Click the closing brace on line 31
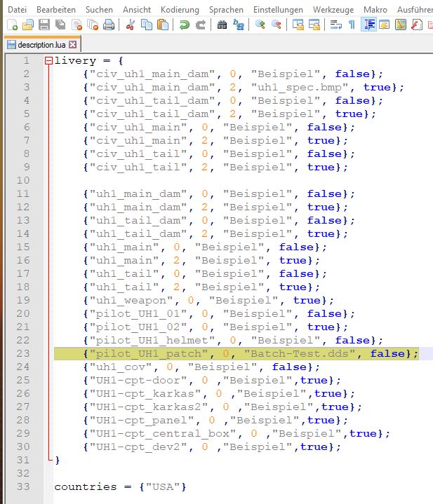 [58, 461]
